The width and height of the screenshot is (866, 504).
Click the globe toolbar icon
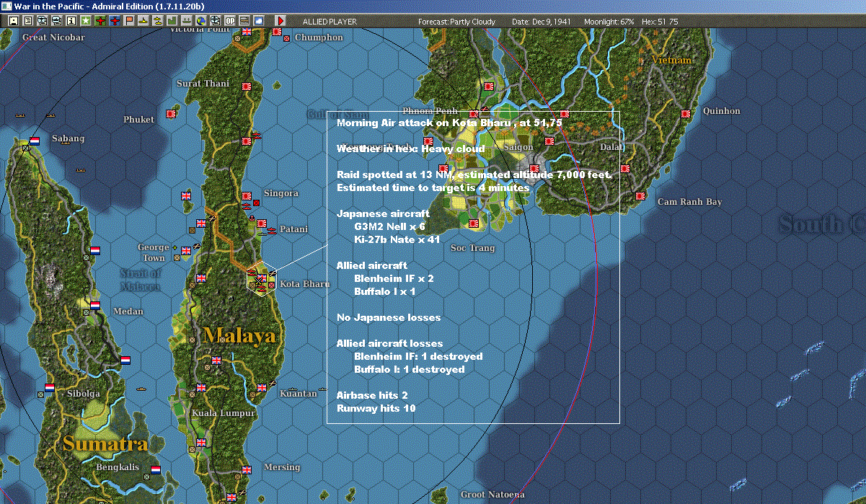200,21
